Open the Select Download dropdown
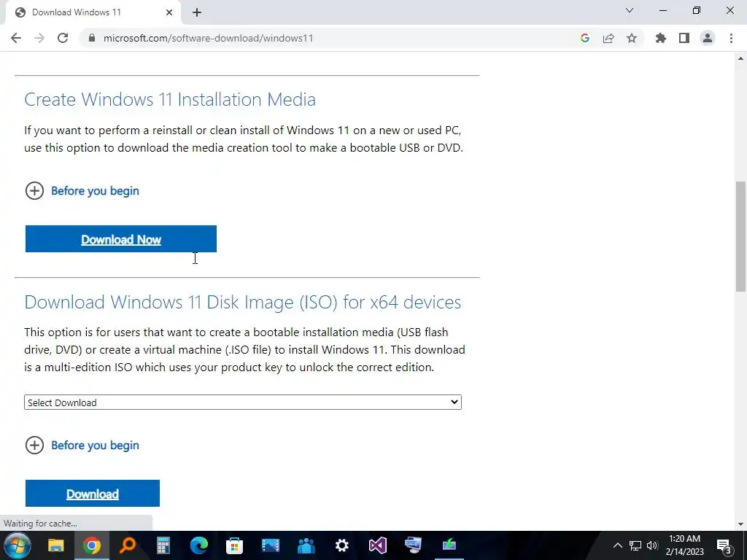 pos(242,402)
